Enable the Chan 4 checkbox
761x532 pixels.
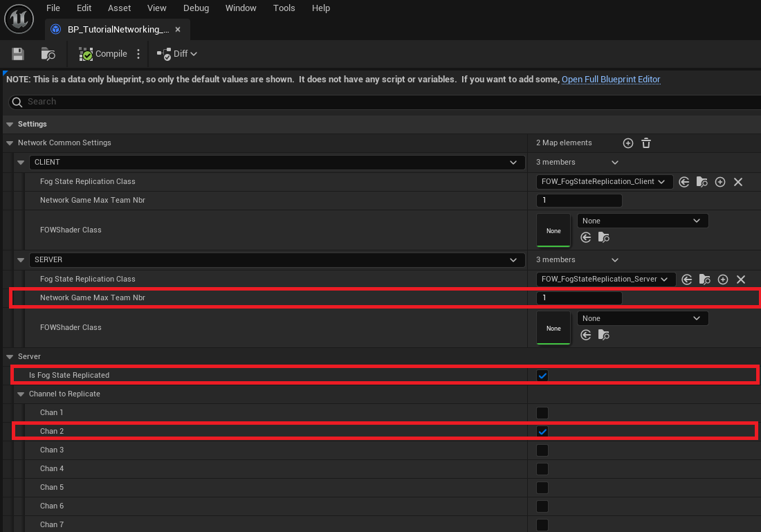coord(542,469)
